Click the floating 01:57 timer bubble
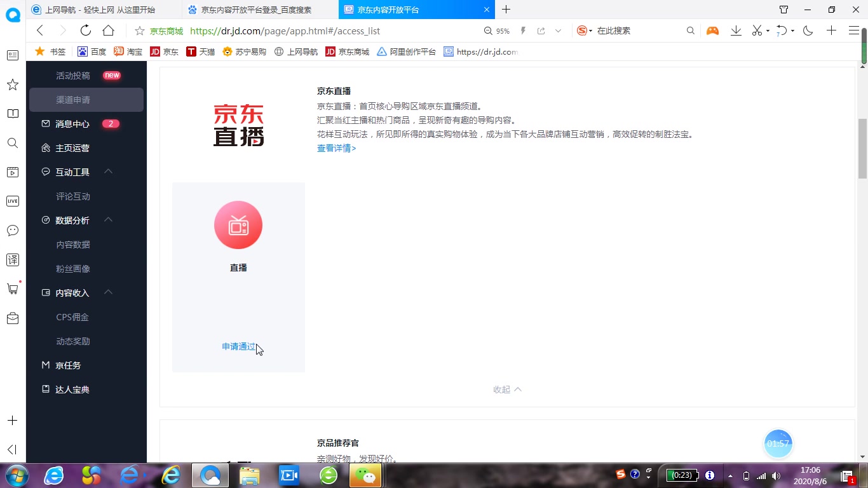 (x=778, y=444)
